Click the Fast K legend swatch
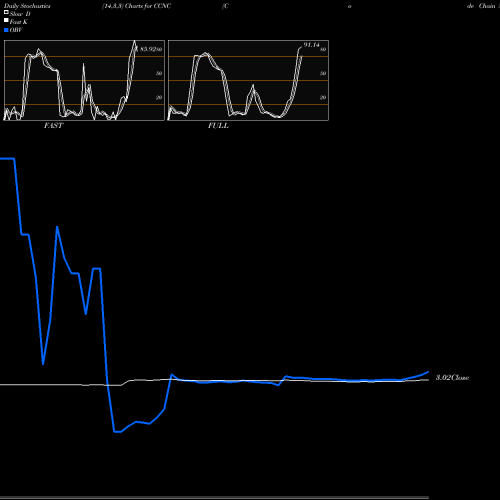This screenshot has height=500, width=500. pos(6,20)
